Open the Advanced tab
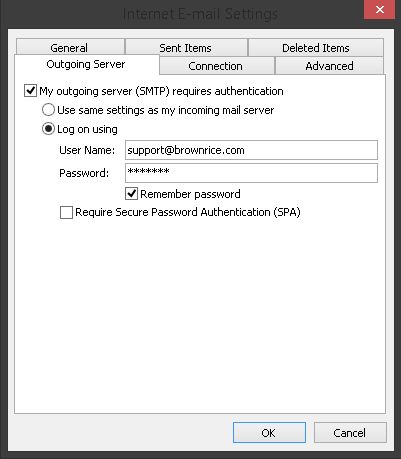Screen dimensions: 401x459 329,66
